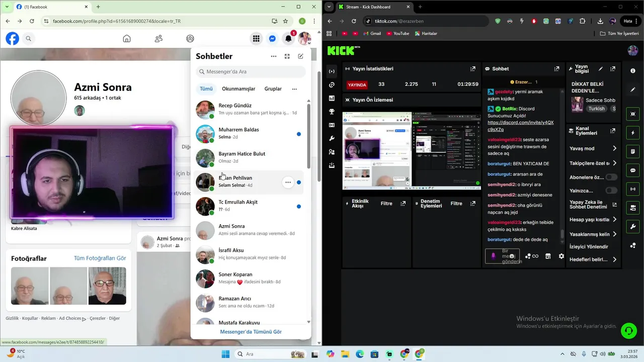The image size is (644, 362).
Task: Select the Tümü chats tab
Action: [206, 89]
